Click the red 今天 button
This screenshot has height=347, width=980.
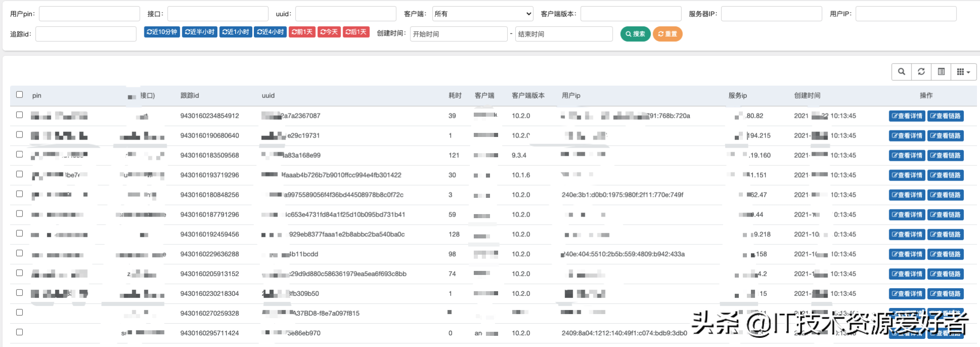pyautogui.click(x=329, y=32)
